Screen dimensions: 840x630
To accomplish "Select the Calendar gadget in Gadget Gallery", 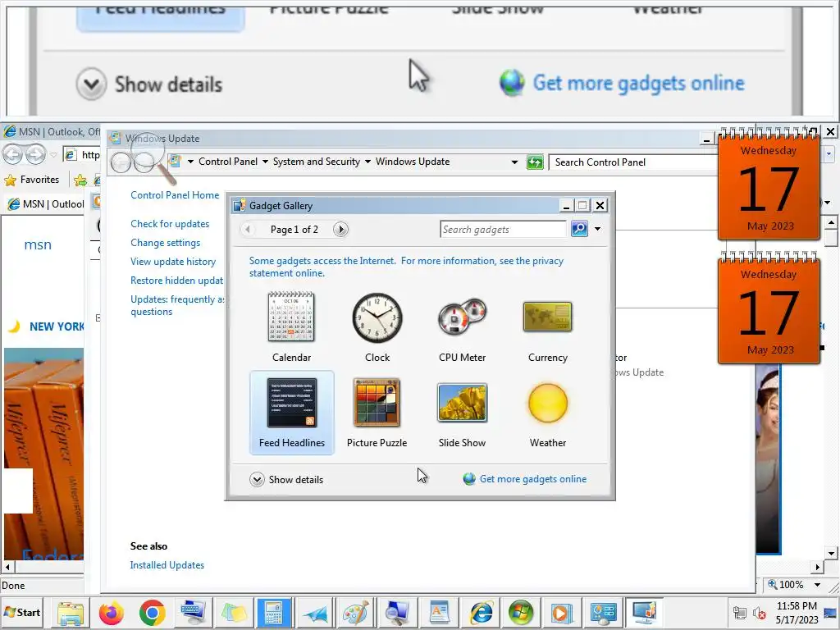I will (x=291, y=327).
